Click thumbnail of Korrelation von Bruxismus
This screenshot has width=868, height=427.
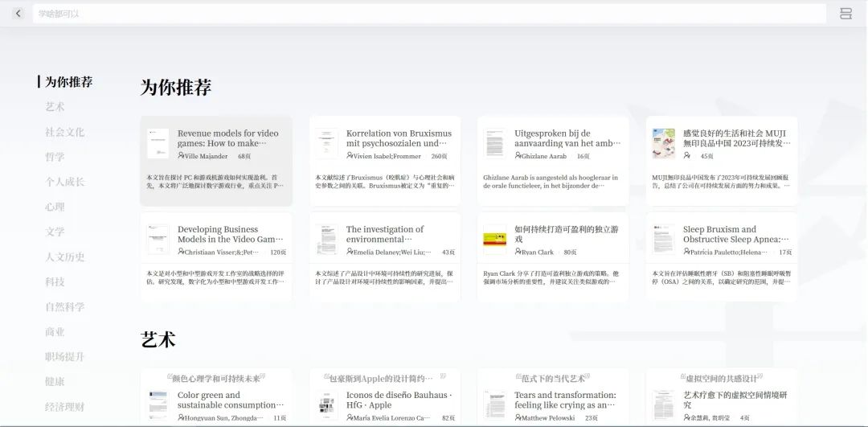pos(326,143)
